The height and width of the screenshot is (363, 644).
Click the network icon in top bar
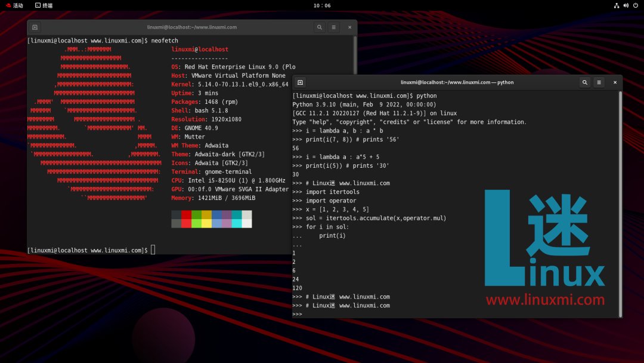(x=617, y=5)
